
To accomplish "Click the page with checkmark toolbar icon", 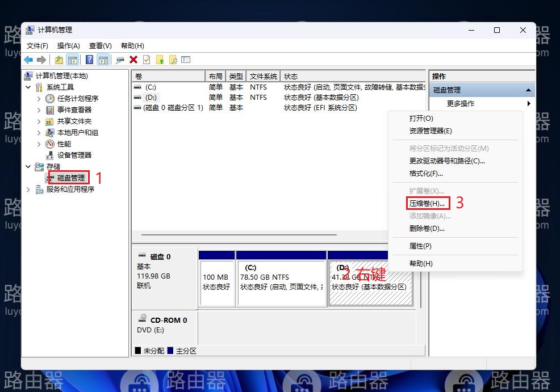I will click(147, 60).
